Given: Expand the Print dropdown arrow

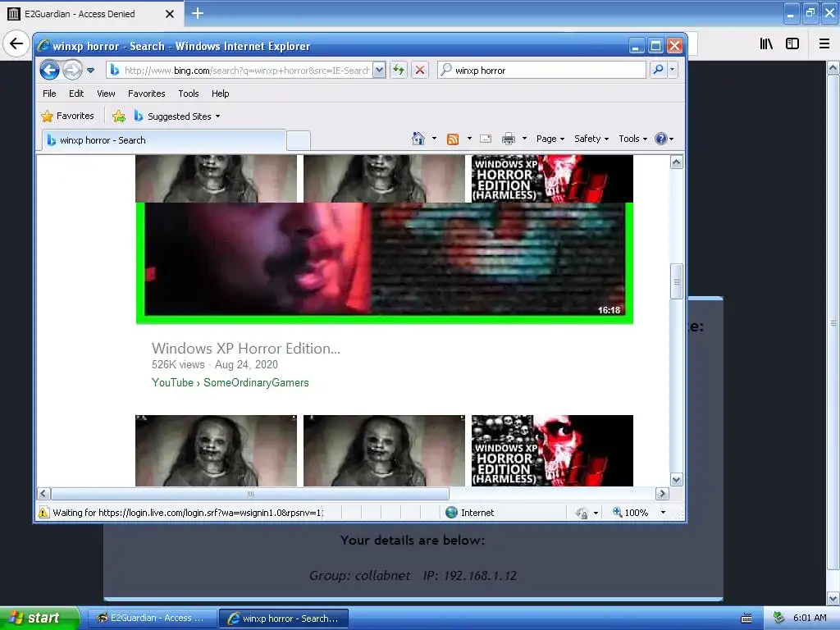Looking at the screenshot, I should tap(524, 139).
